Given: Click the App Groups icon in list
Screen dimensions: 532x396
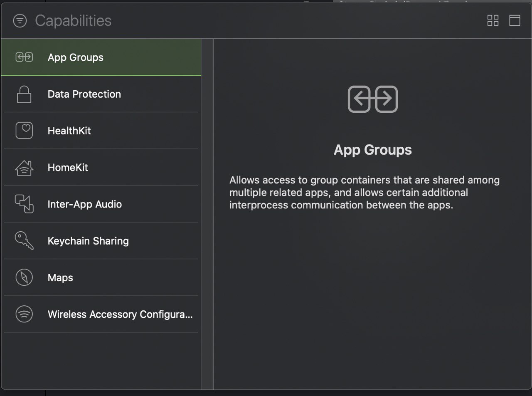Looking at the screenshot, I should tap(24, 57).
